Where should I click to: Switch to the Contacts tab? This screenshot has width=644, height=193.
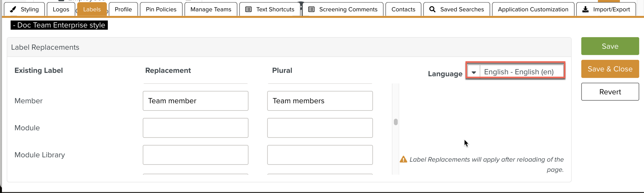tap(403, 10)
